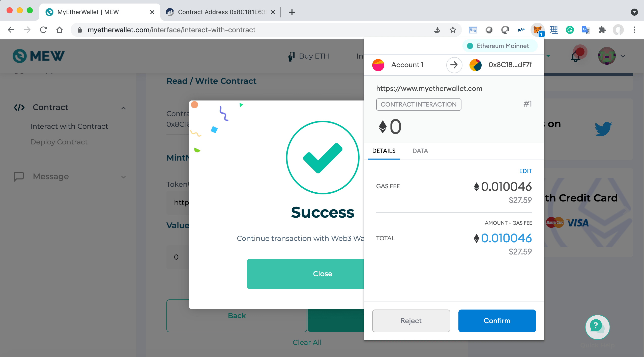Confirm the MetaMask transaction

coord(497,321)
